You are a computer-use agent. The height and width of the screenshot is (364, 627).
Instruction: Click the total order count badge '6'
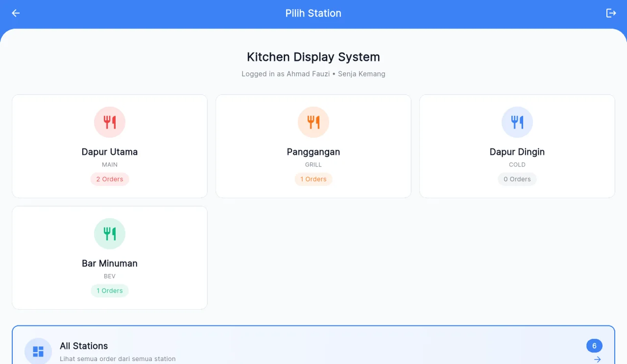tap(594, 346)
